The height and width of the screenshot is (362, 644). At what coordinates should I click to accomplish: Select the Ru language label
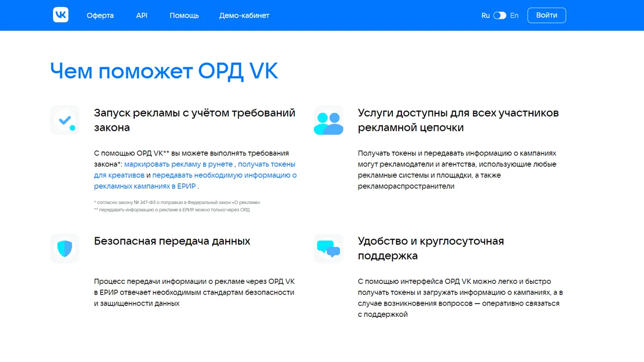(x=485, y=15)
